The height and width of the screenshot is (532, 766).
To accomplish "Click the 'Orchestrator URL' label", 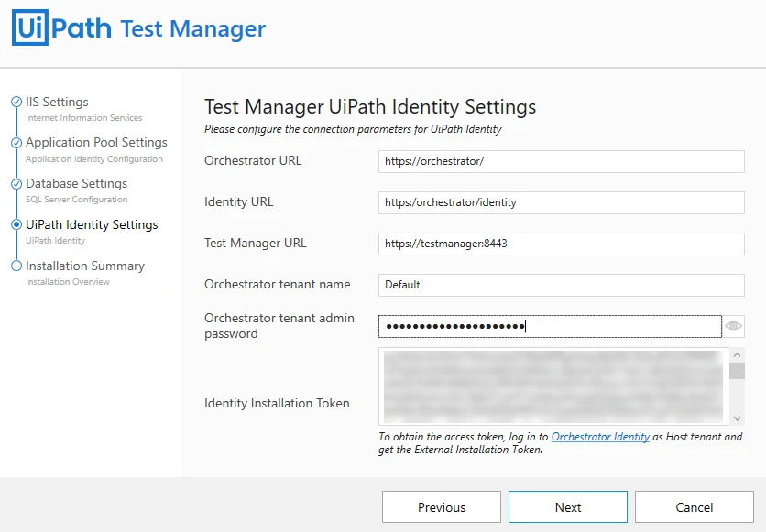I will [x=253, y=160].
